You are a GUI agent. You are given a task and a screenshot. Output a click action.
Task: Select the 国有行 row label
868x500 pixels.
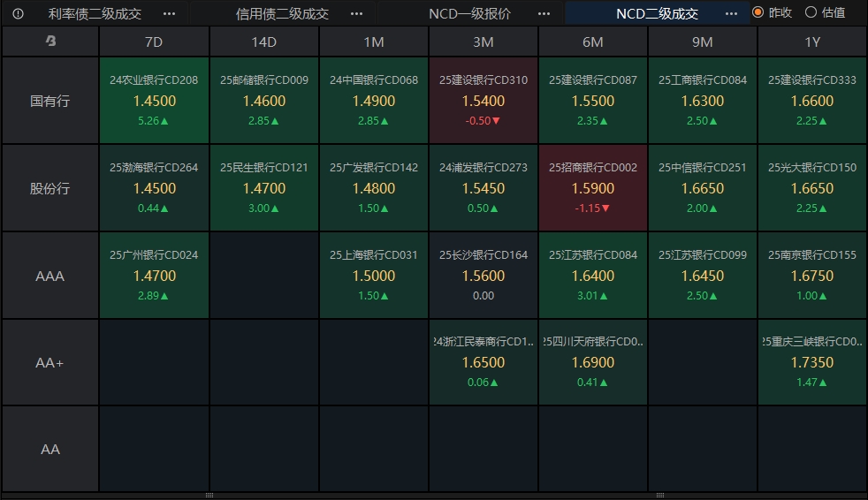click(x=50, y=101)
